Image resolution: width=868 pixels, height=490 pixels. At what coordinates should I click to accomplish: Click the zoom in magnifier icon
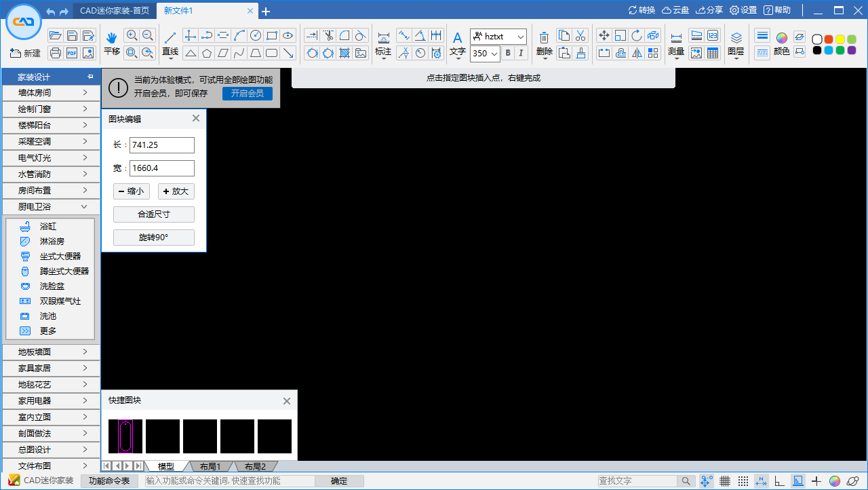pos(132,35)
